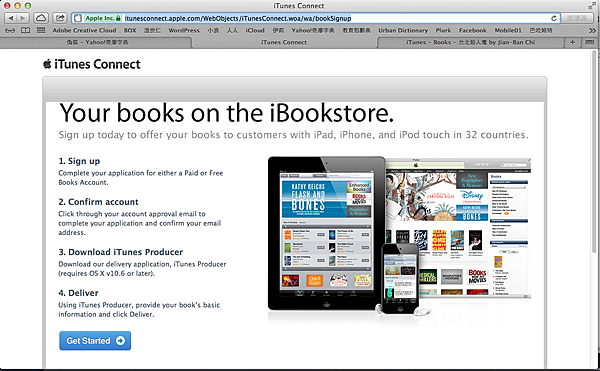Screen dimensions: 600x371
Task: Click the page favicon in address bar
Action: pos(78,18)
